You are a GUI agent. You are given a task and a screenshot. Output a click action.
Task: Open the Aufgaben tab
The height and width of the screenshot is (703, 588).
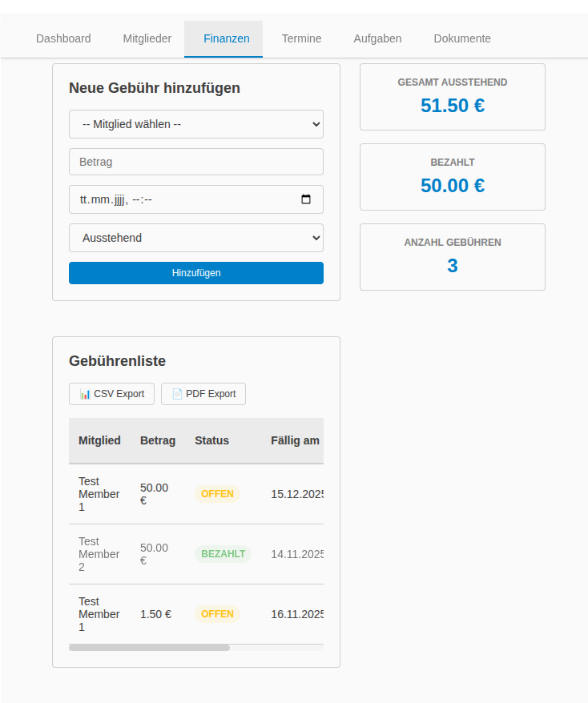tap(377, 38)
